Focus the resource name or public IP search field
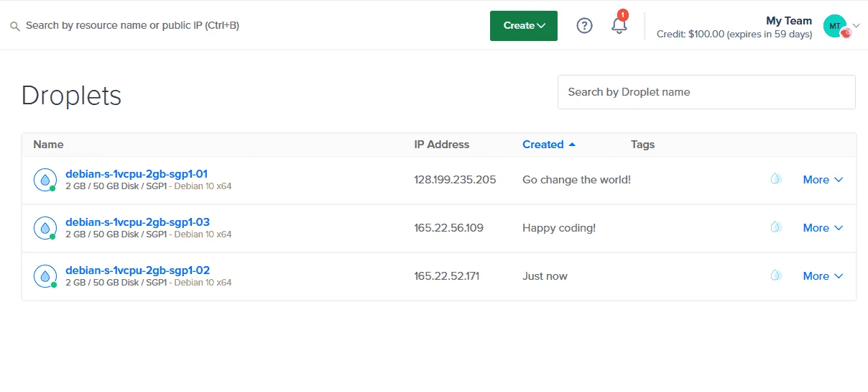 pyautogui.click(x=132, y=26)
